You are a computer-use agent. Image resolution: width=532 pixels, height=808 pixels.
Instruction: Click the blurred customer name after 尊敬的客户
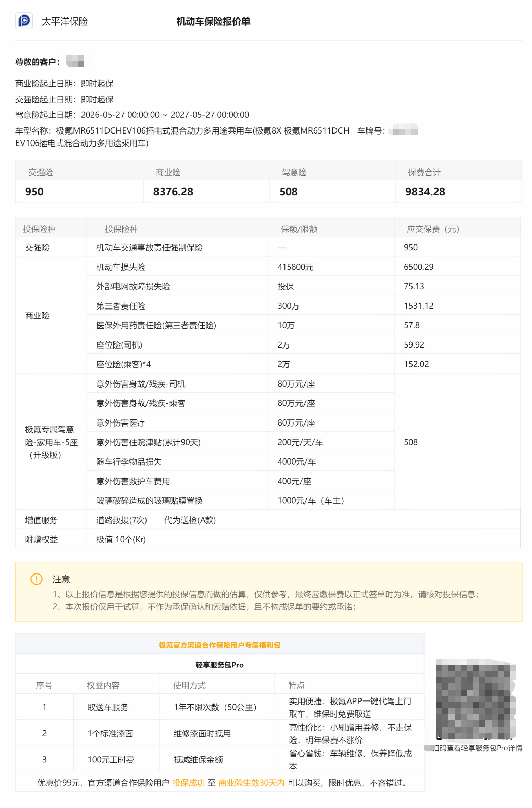(75, 60)
